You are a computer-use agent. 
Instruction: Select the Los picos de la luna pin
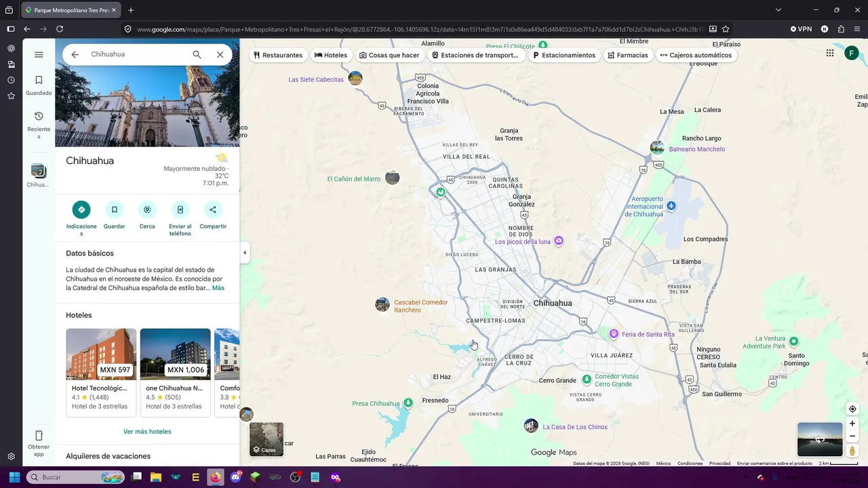click(559, 241)
